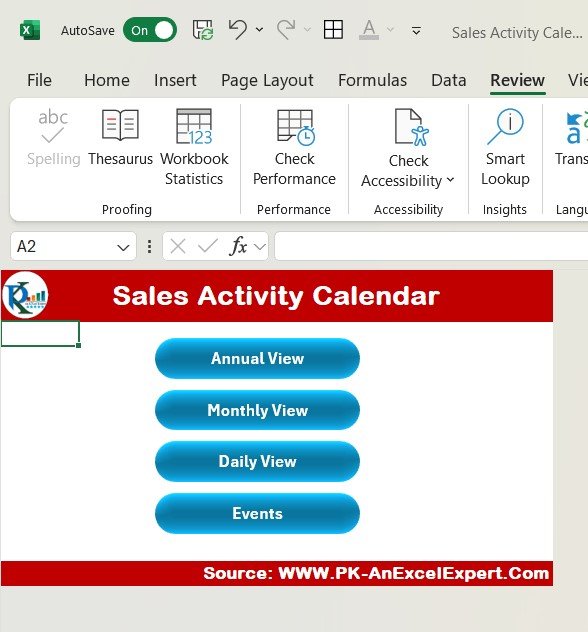This screenshot has width=588, height=632.
Task: Click the Monthly View button
Action: pyautogui.click(x=257, y=410)
